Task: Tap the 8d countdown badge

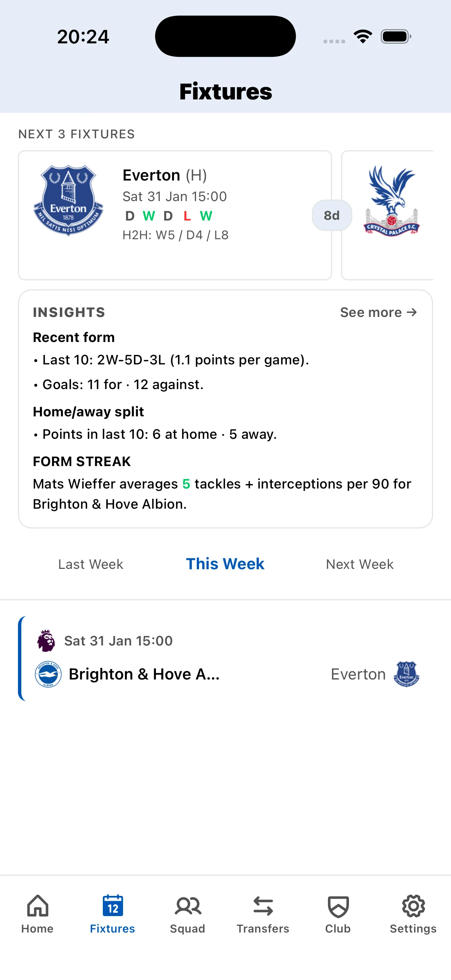Action: (331, 215)
